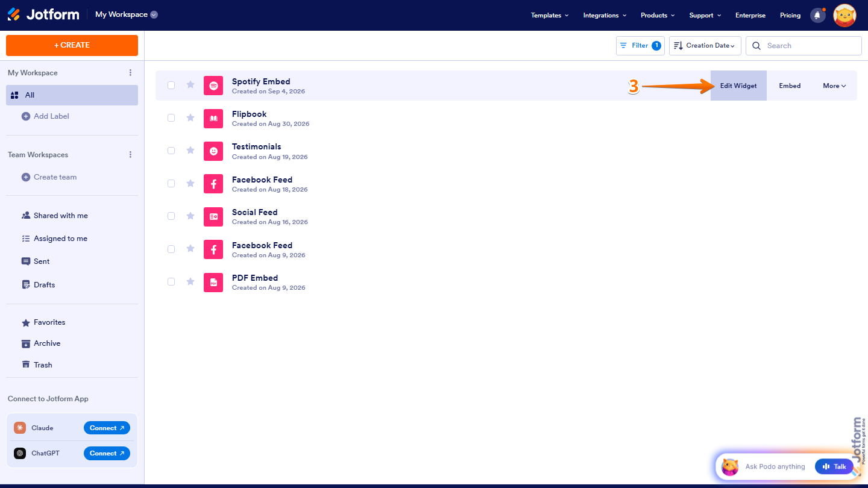
Task: Tick the PDF Embed checkbox
Action: pos(171,281)
